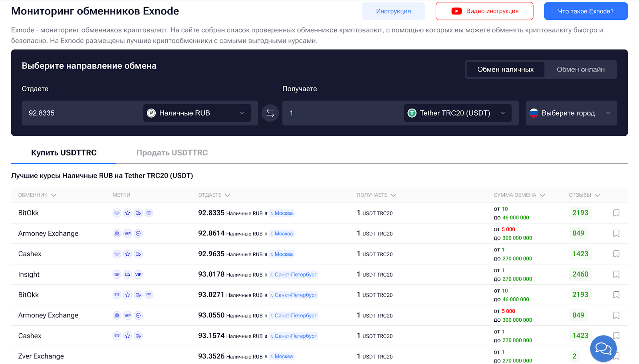Bookmark Cashex at the 92.9635 rate

coord(616,254)
